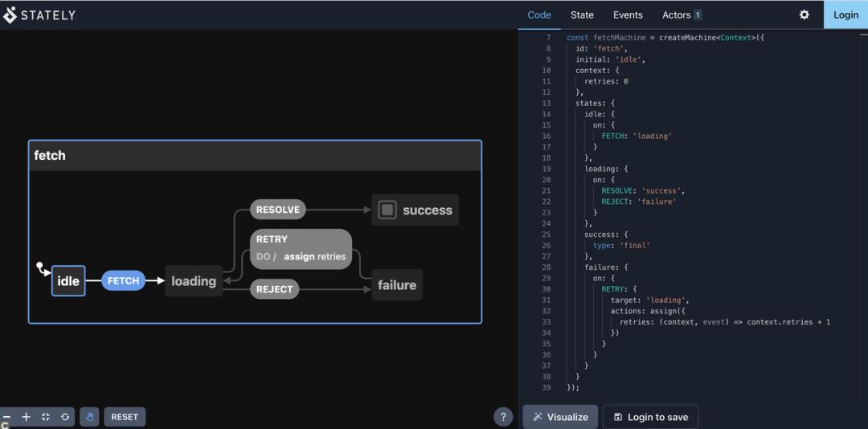Screen dimensions: 868x429
Task: Click the fit to content icon
Action: (x=46, y=417)
